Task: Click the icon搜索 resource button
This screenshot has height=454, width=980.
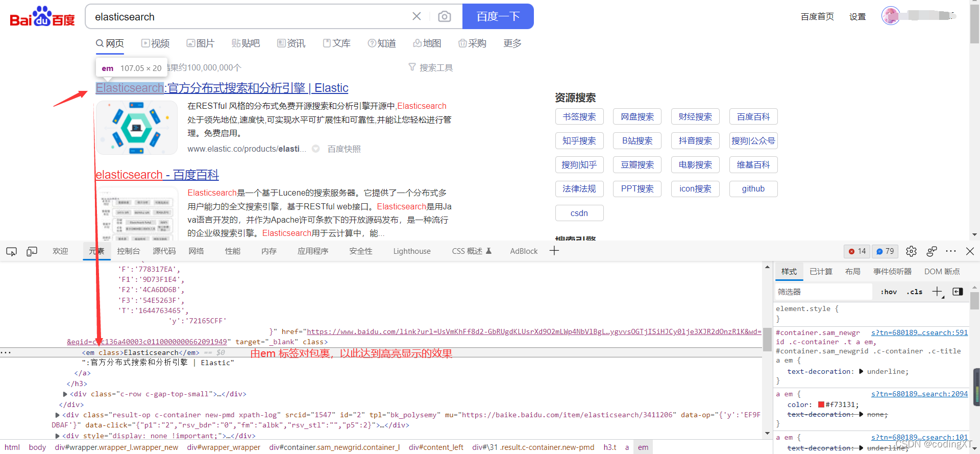Action: [x=695, y=189]
